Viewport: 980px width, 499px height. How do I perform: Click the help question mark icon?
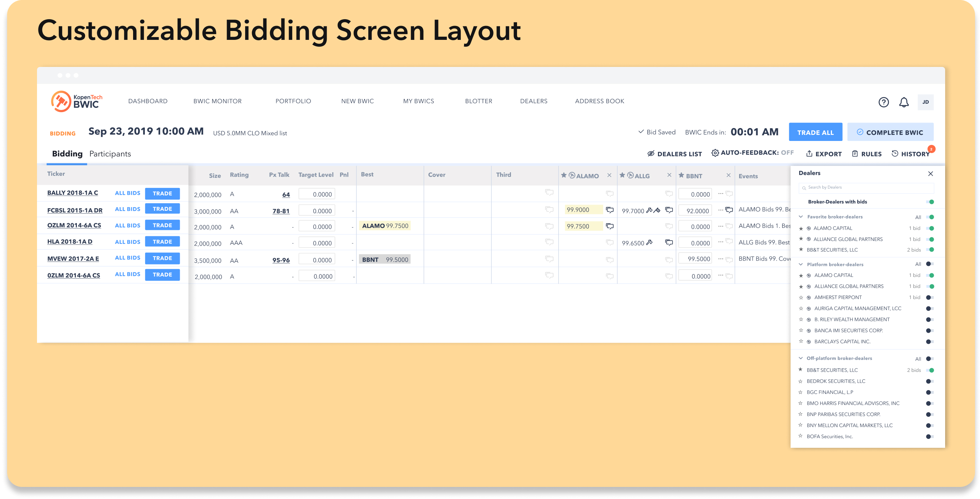[x=883, y=102]
